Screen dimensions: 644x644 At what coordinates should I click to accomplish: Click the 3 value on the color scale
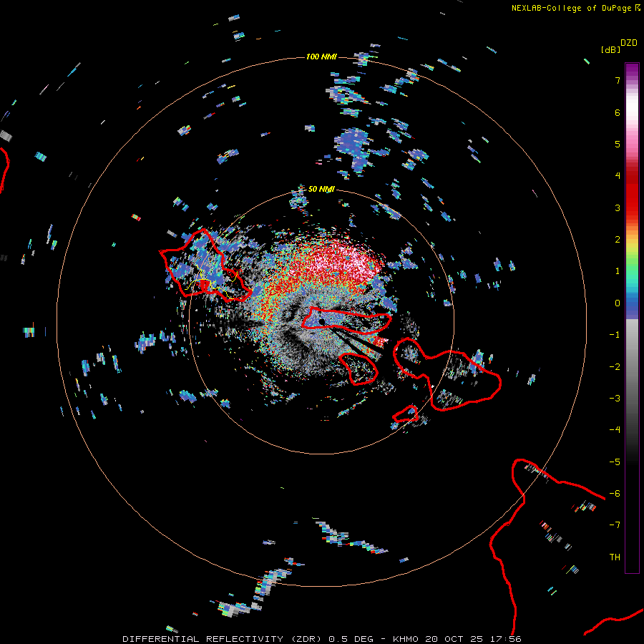pyautogui.click(x=618, y=208)
